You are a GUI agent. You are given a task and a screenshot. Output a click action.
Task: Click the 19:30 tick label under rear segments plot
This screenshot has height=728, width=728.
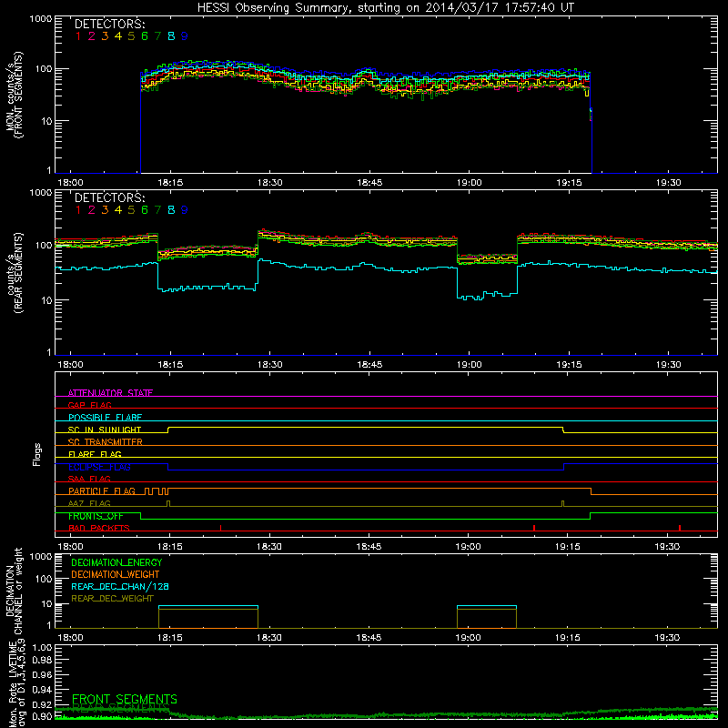point(668,365)
